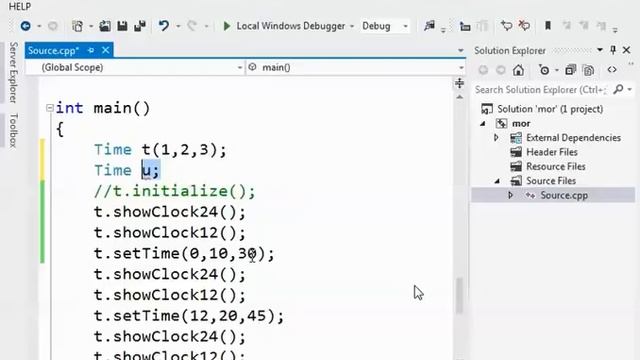Click the editor split window handle
Viewport: 640px width, 360px height.
pos(460,83)
